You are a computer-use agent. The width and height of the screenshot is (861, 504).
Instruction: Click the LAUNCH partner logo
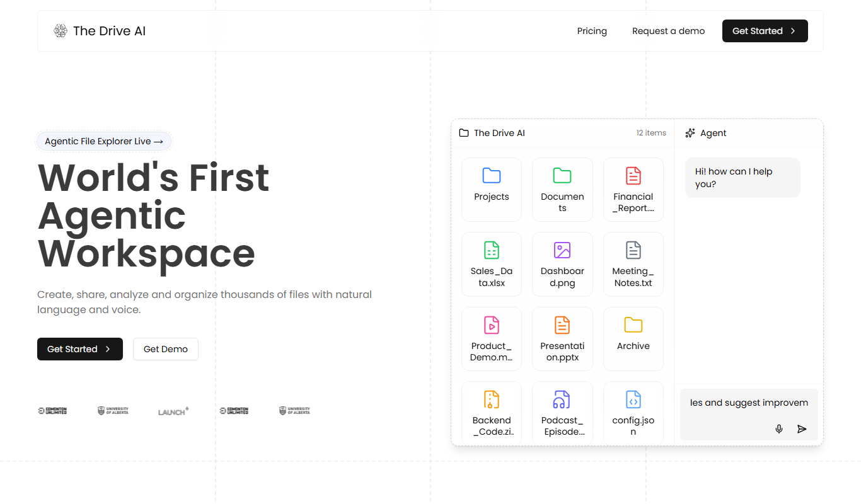coord(173,411)
